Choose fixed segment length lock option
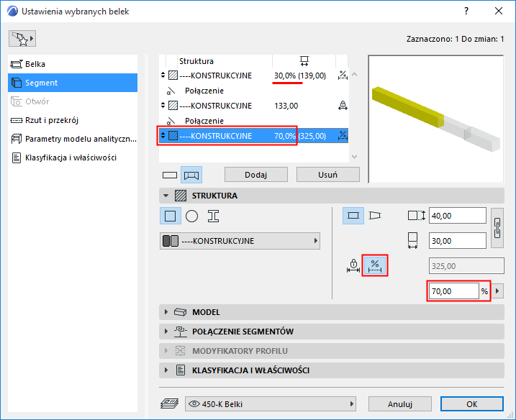This screenshot has width=516, height=420. tap(353, 265)
